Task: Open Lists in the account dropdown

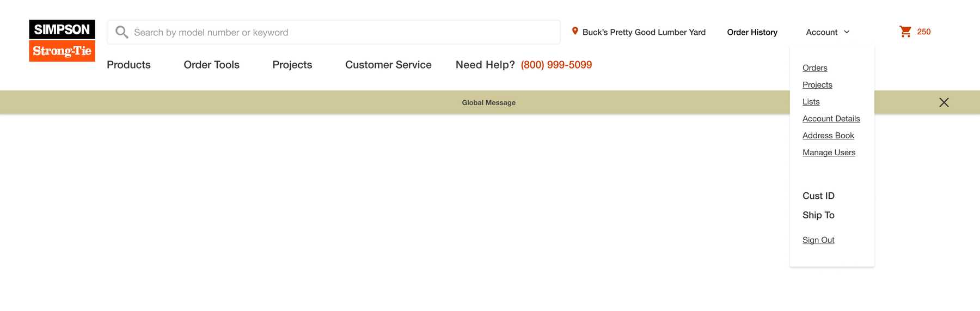Action: click(x=811, y=102)
